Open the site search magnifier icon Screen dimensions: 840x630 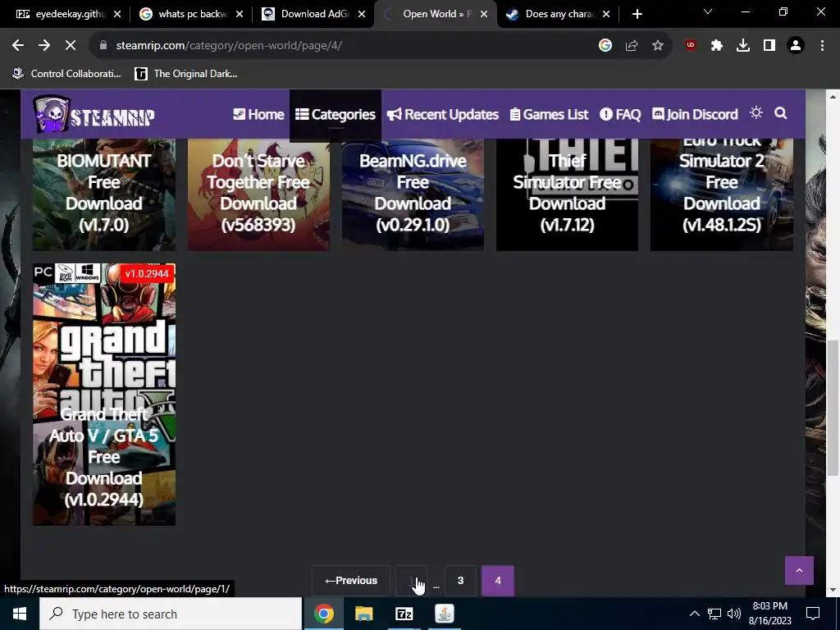(781, 113)
